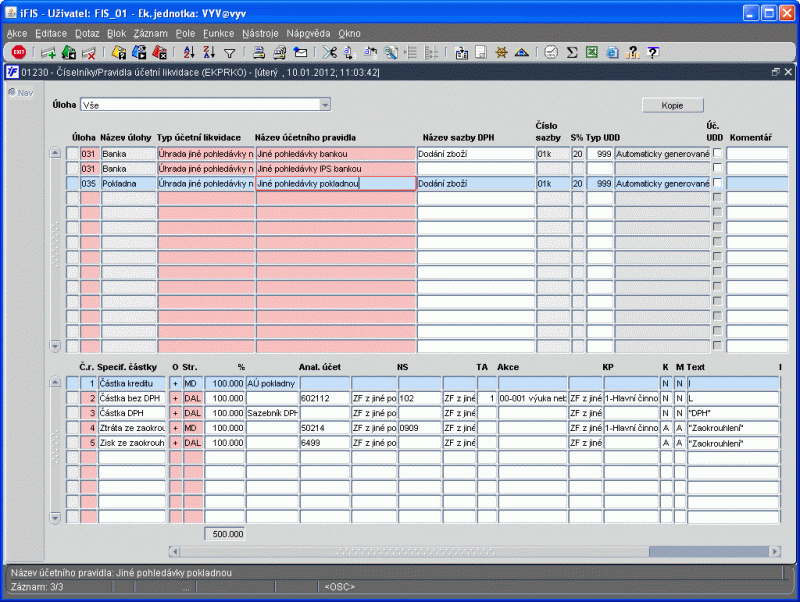
Task: Click the sort ascending A-Z icon
Action: tap(188, 52)
